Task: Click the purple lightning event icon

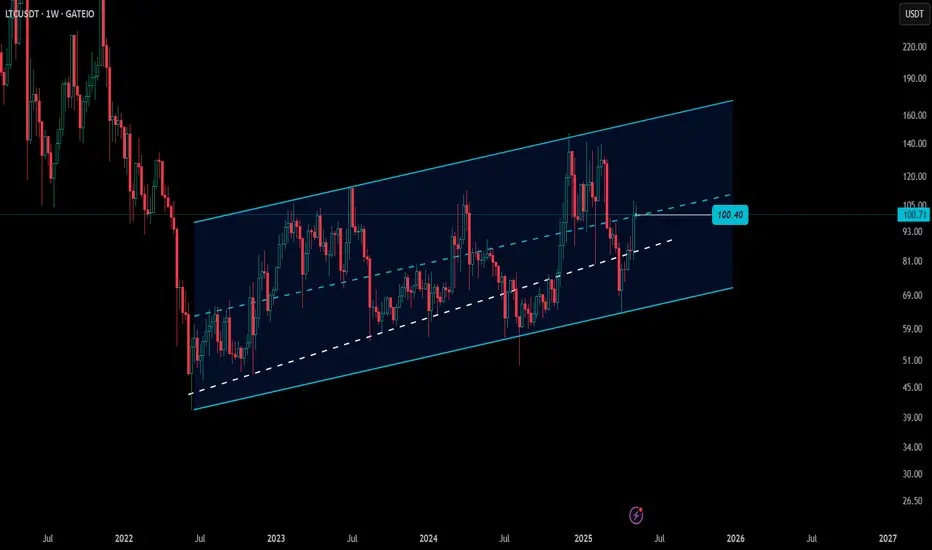Action: tap(636, 515)
